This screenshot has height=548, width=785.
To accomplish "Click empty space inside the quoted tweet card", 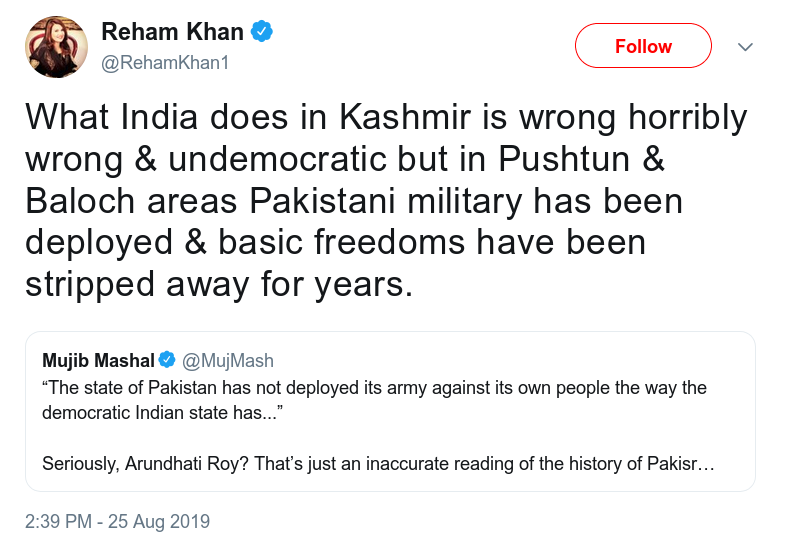I will pyautogui.click(x=501, y=430).
